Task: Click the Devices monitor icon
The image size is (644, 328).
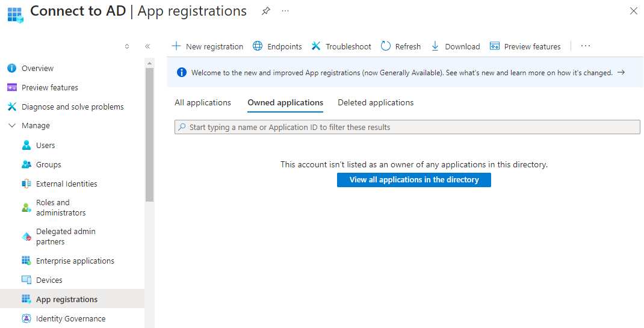Action: 26,280
